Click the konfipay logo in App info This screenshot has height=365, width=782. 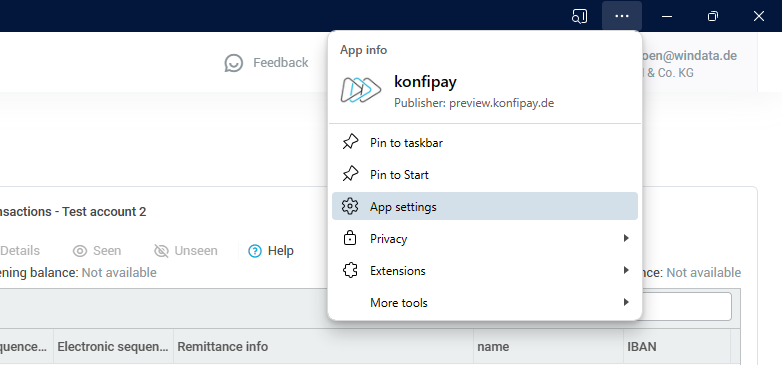pos(361,90)
